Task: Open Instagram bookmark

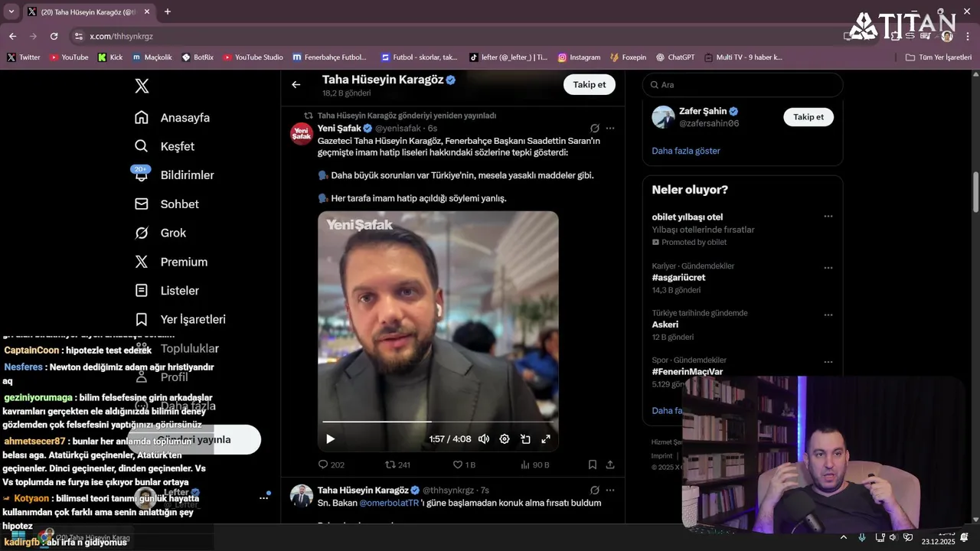Action: coord(579,57)
